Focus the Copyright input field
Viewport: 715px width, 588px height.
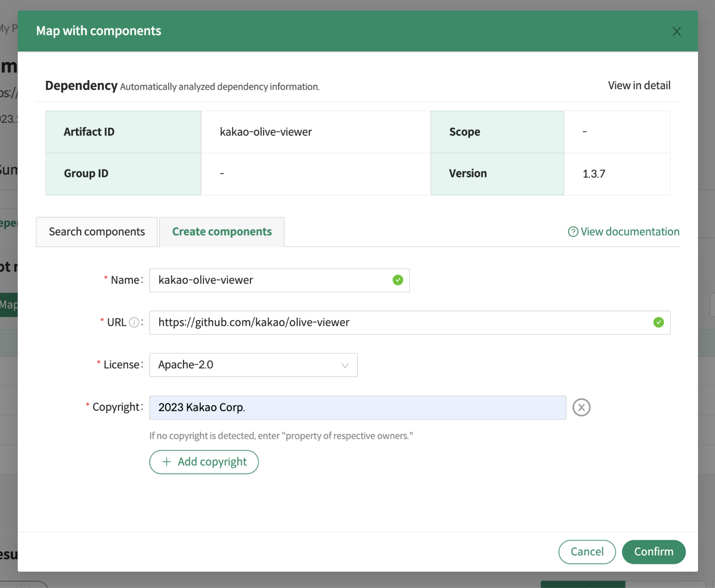357,407
